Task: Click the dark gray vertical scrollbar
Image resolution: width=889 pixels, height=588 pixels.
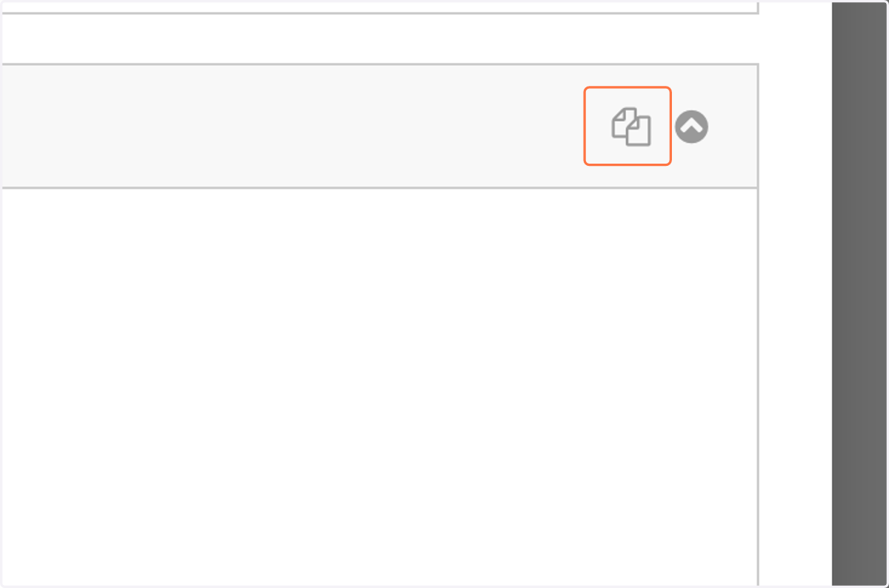Action: pyautogui.click(x=859, y=294)
